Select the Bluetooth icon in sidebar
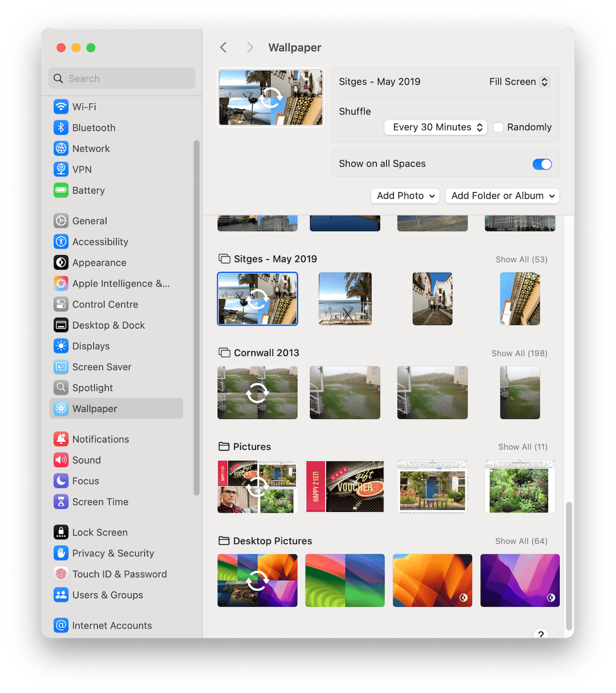The image size is (616, 693). click(x=61, y=128)
